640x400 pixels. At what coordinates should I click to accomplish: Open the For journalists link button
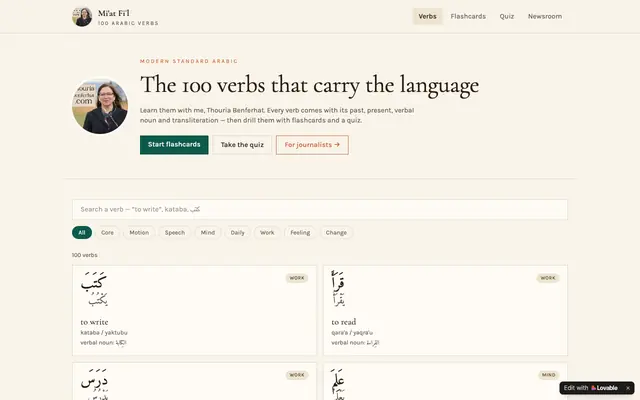click(312, 144)
